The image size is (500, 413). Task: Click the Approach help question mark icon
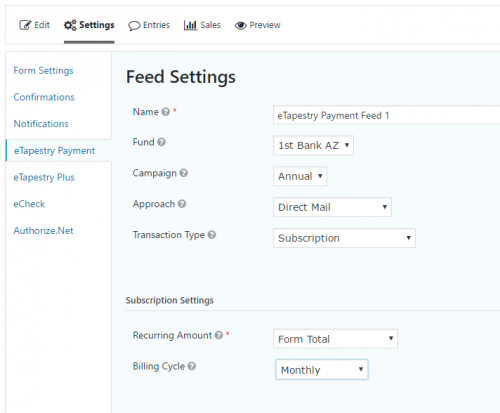point(182,204)
